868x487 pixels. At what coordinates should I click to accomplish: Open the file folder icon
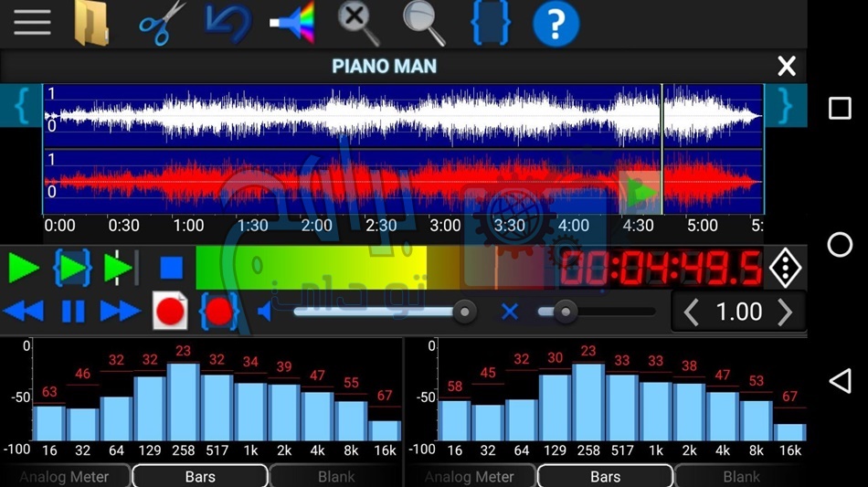91,23
